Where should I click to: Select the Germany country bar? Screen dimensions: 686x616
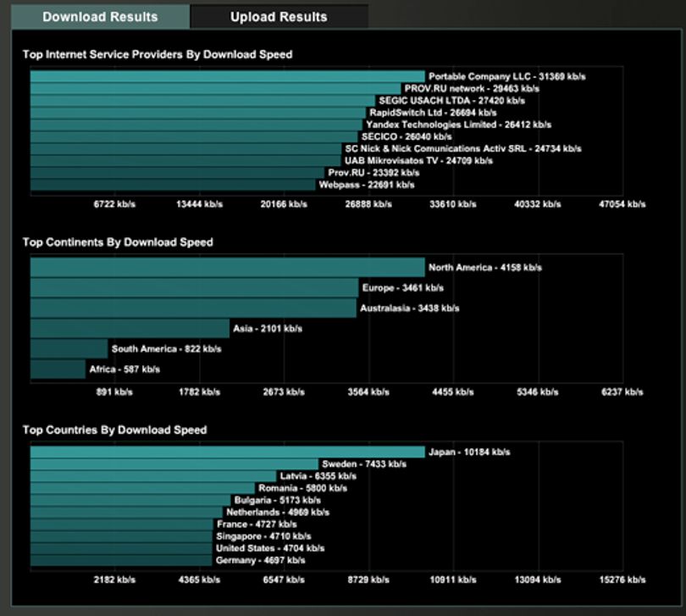[121, 560]
